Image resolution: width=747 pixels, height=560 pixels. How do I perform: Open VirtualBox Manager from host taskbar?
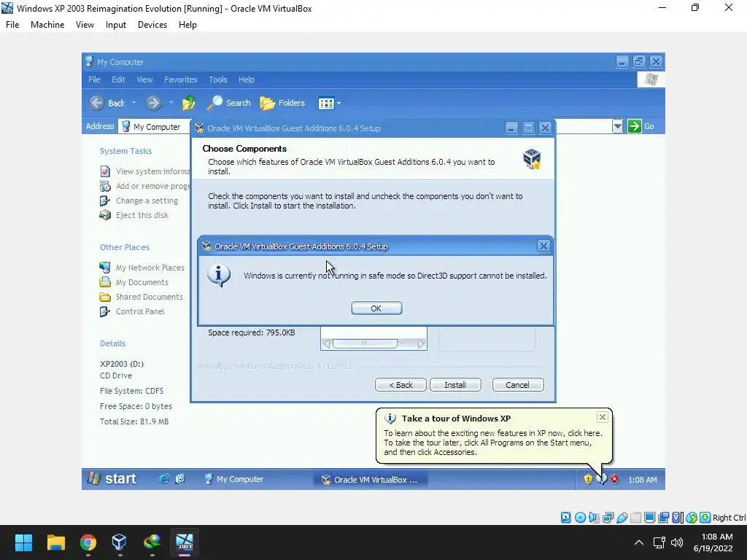[119, 542]
